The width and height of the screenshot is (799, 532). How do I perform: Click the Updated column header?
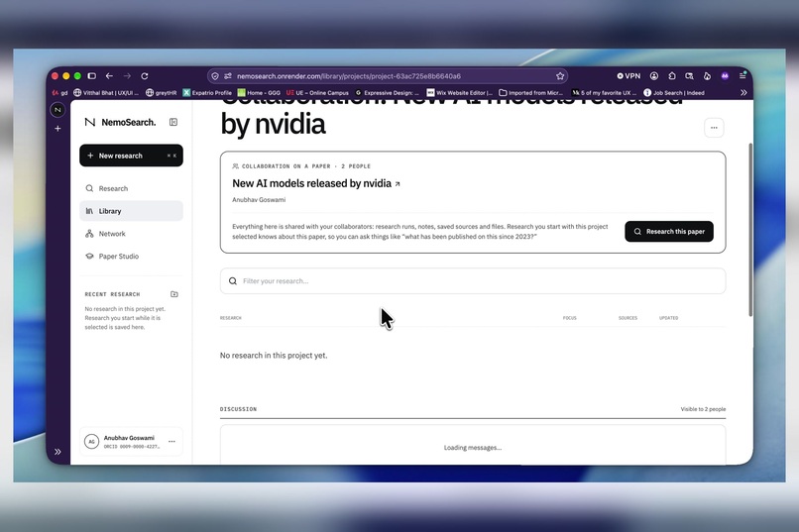point(668,318)
